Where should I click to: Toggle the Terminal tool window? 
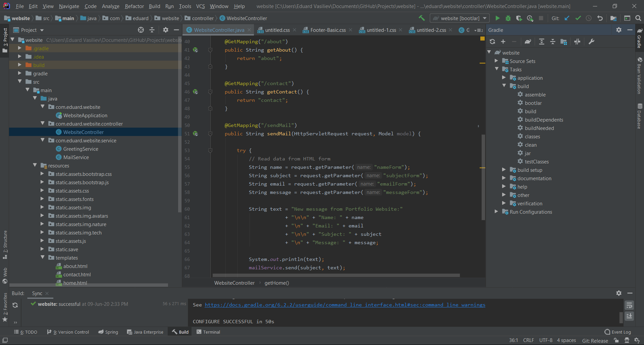point(208,332)
